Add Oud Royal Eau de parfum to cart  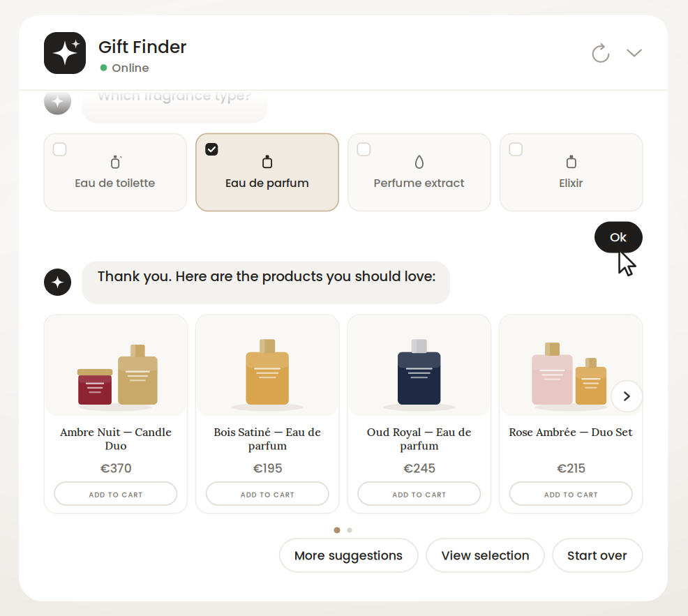(419, 494)
